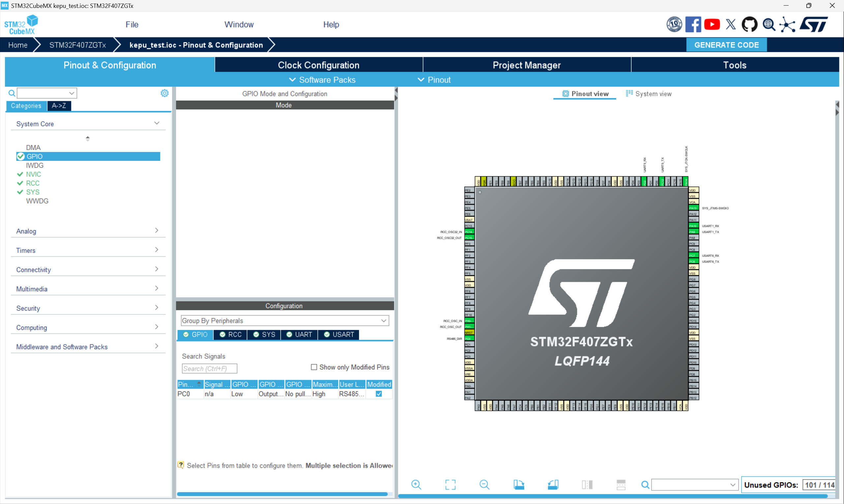844x504 pixels.
Task: Toggle horizontal split layout icon
Action: (621, 485)
